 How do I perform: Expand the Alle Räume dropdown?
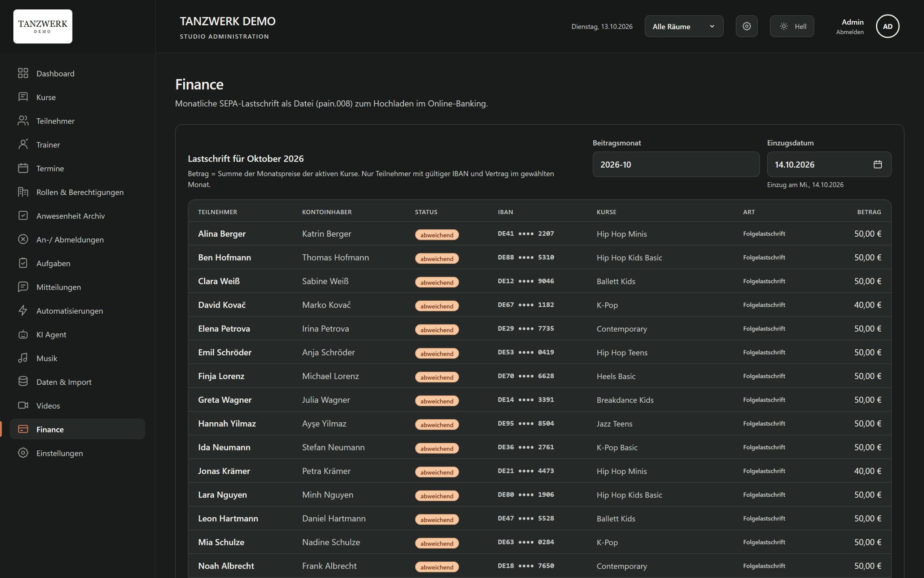pyautogui.click(x=684, y=26)
